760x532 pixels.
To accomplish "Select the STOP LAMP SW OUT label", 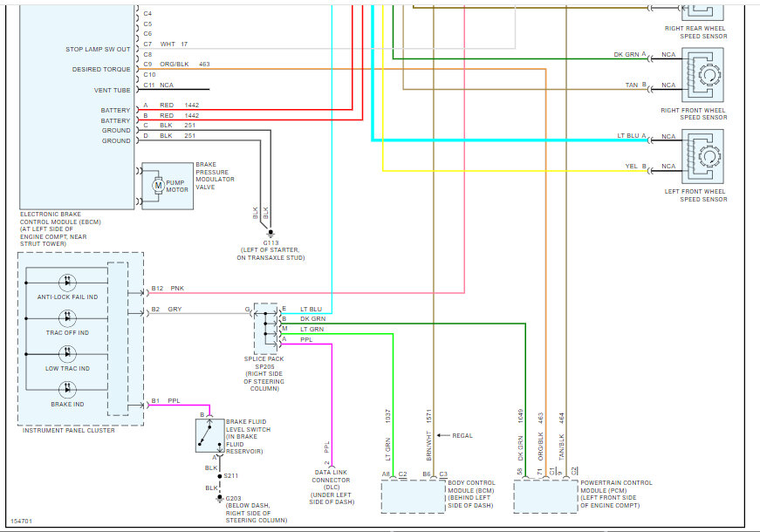I will pyautogui.click(x=98, y=50).
